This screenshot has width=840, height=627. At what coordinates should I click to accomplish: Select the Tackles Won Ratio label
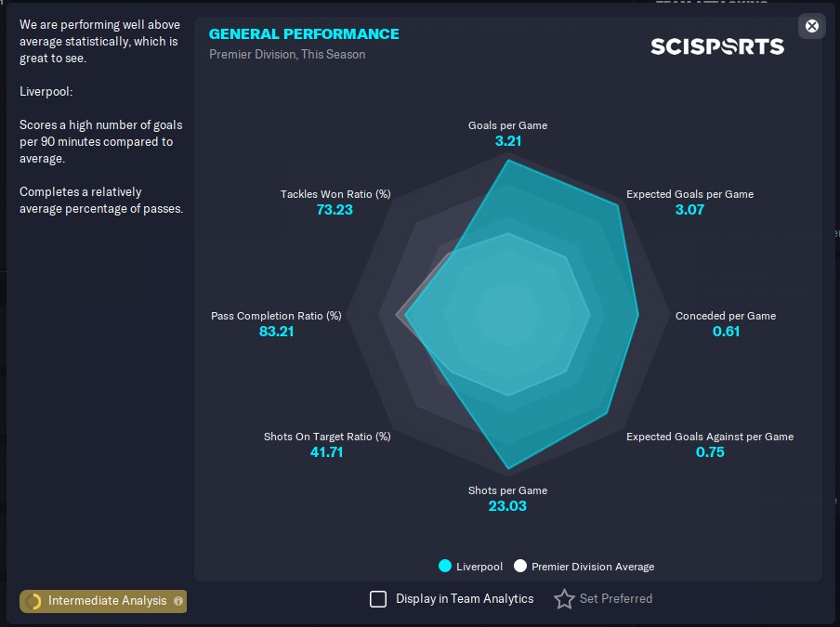click(335, 194)
